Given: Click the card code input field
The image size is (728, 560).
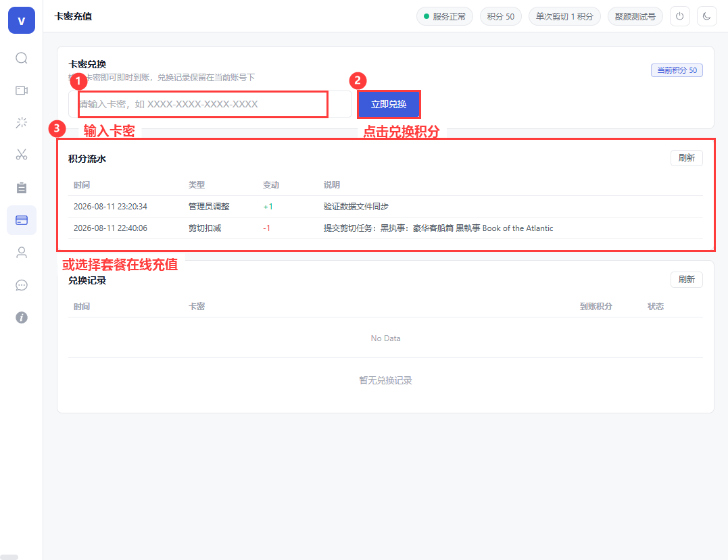Looking at the screenshot, I should [210, 104].
